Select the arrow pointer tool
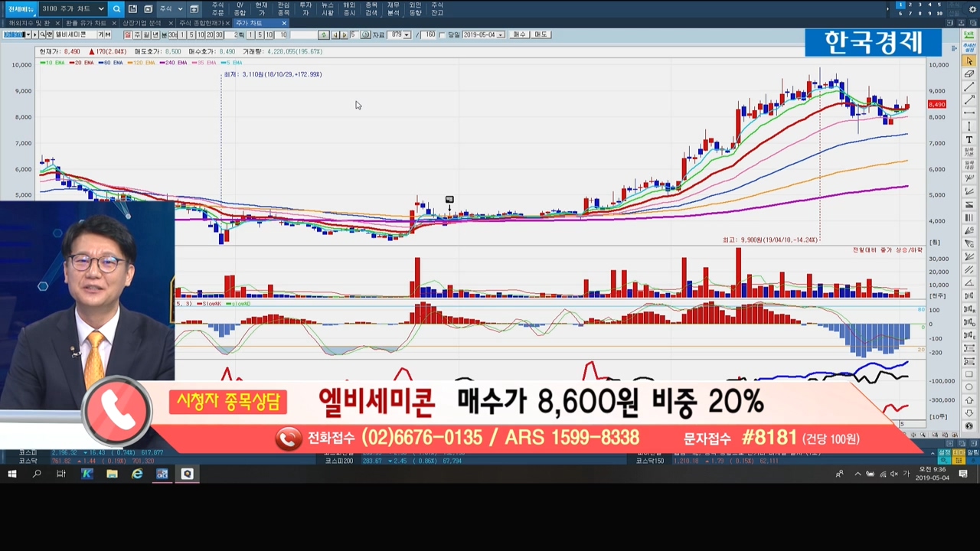 [x=969, y=61]
